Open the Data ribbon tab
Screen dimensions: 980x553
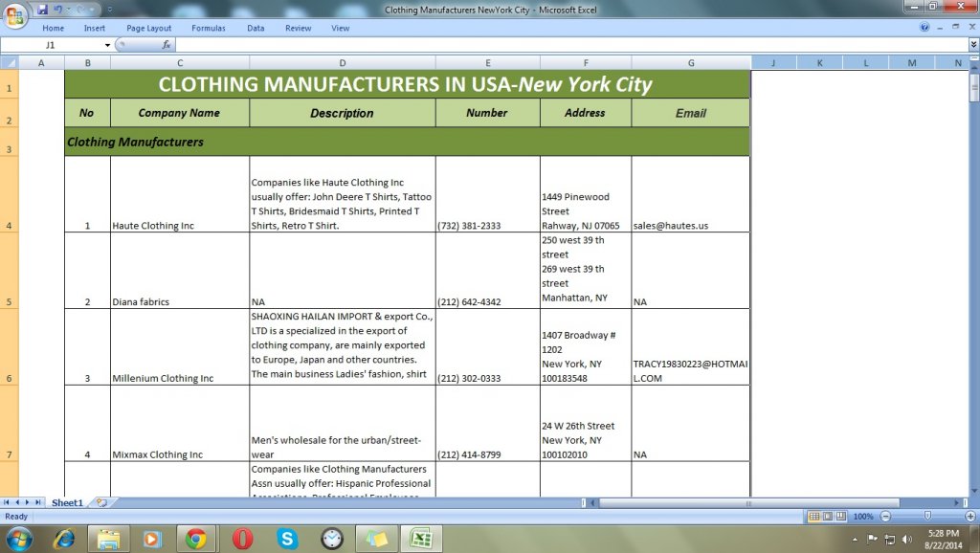(256, 28)
